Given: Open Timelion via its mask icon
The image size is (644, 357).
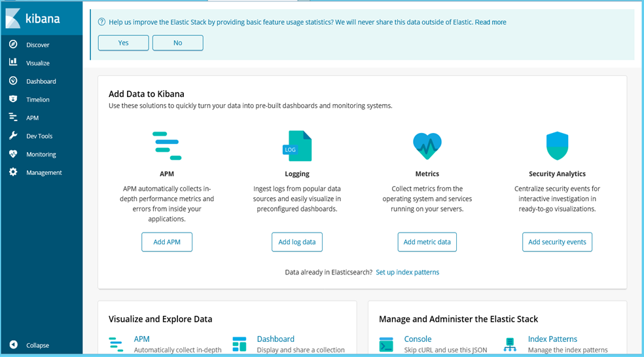Looking at the screenshot, I should pos(13,99).
